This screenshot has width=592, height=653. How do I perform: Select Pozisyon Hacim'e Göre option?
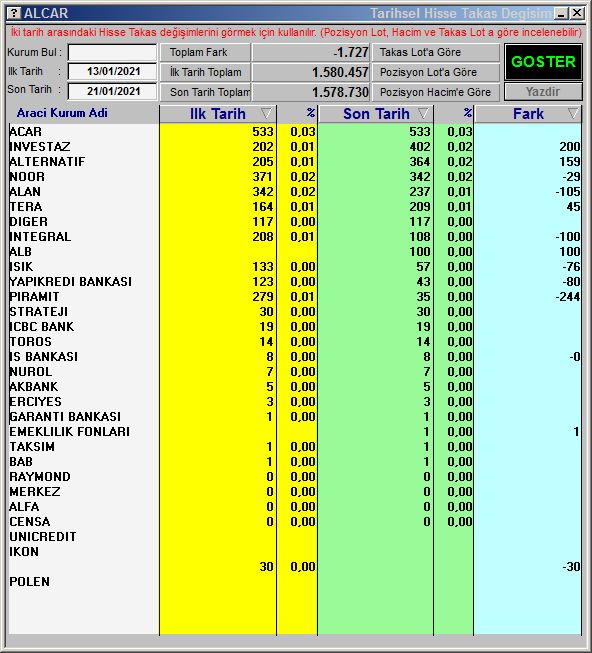pyautogui.click(x=435, y=92)
